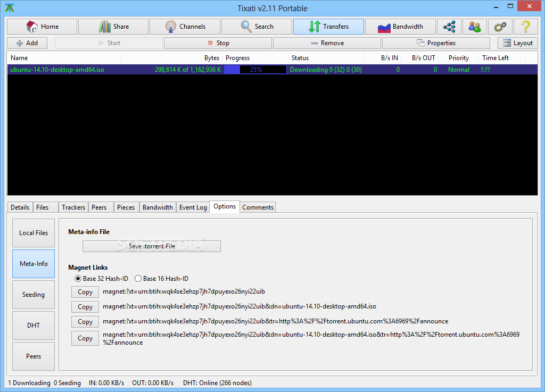
Task: Open the Layout options
Action: 518,43
